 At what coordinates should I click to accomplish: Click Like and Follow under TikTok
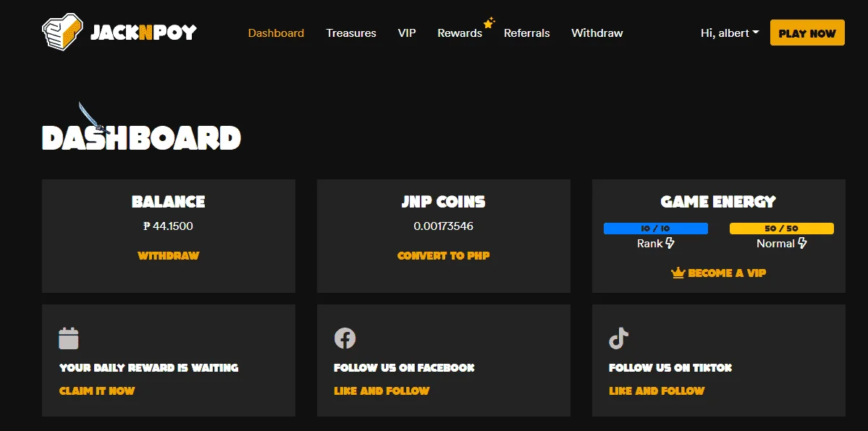(x=657, y=391)
